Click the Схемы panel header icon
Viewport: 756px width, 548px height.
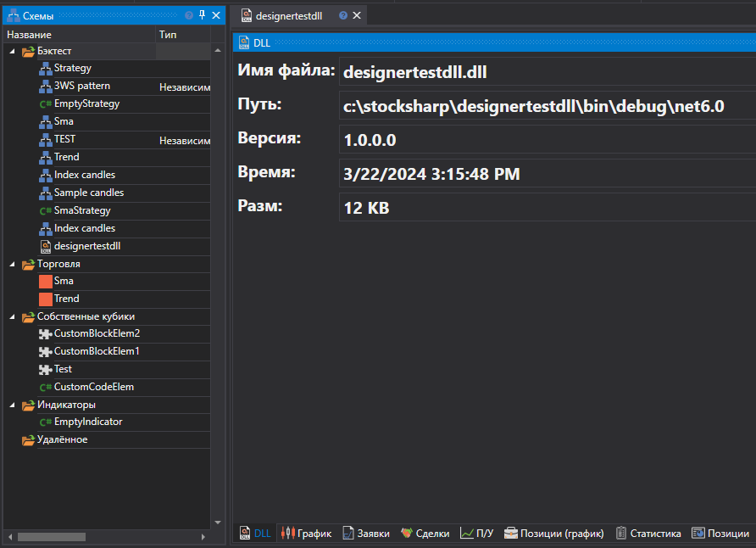point(14,16)
